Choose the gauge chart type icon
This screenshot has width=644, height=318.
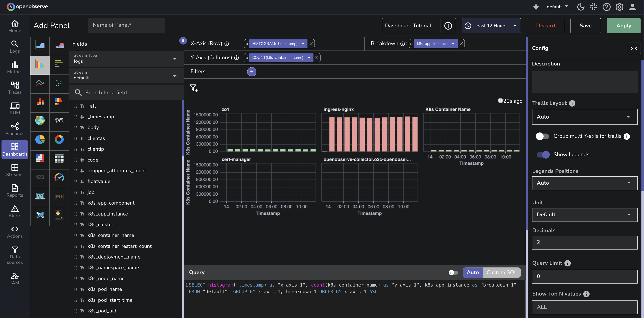pos(59,177)
